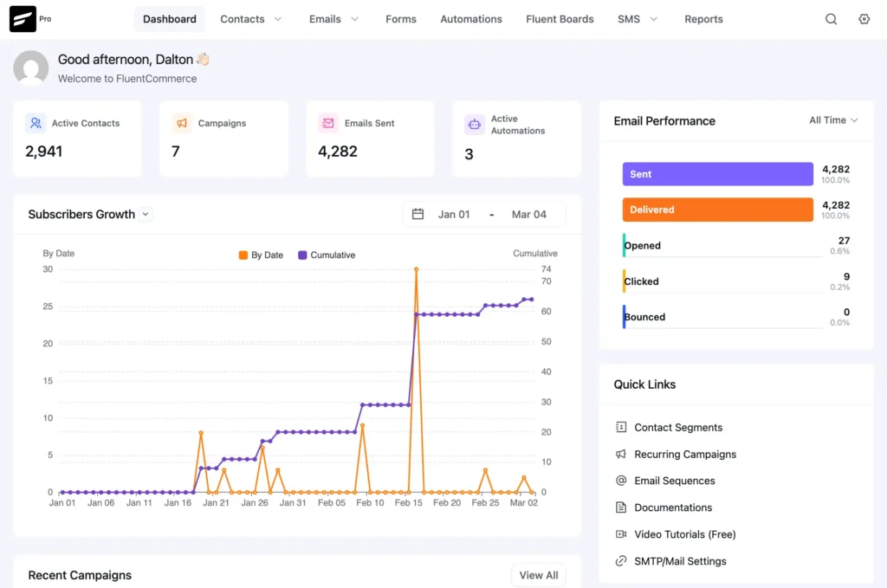Open the Email Sequences quick link
The height and width of the screenshot is (588, 887).
click(x=674, y=481)
